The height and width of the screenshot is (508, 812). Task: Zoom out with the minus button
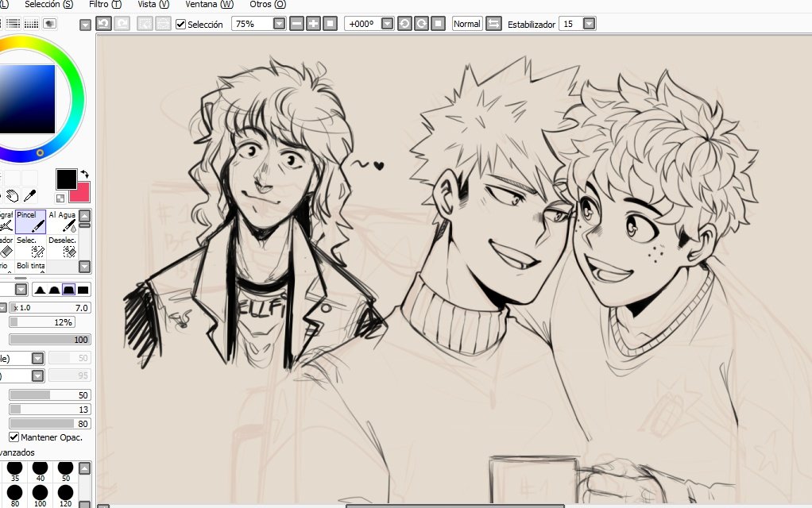(296, 24)
